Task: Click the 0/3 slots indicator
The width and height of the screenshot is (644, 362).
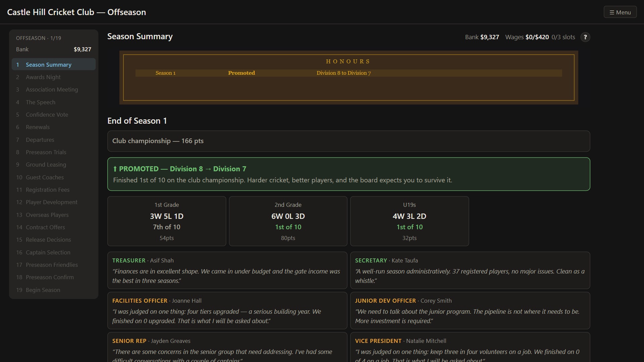Action: [563, 37]
